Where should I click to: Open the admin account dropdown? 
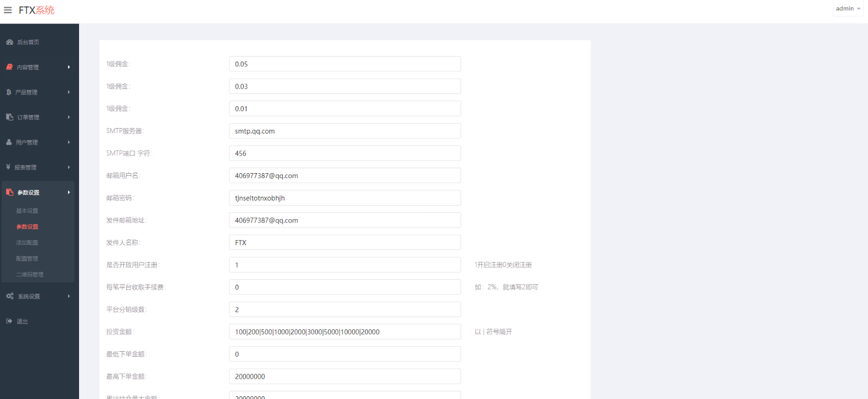[x=848, y=9]
